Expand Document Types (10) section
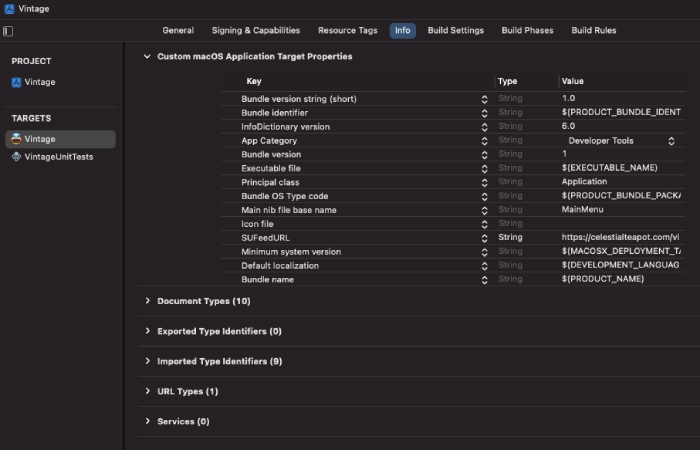 click(147, 301)
